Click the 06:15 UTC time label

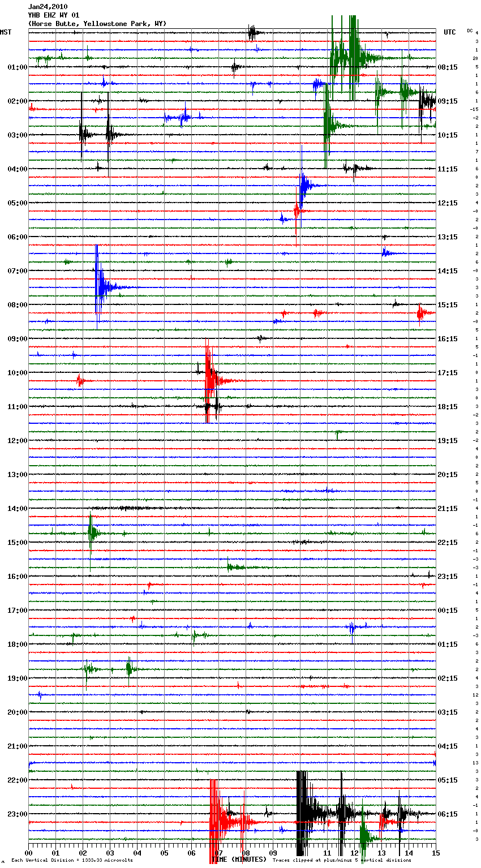[x=448, y=814]
